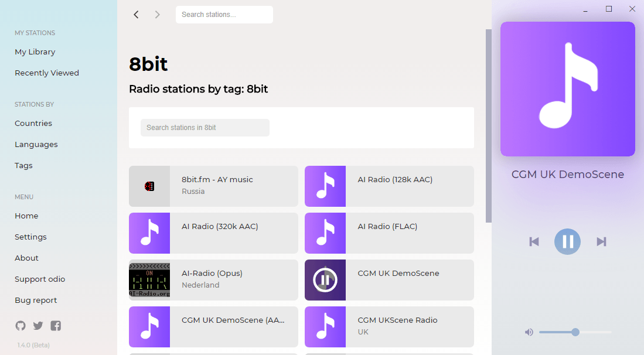This screenshot has height=355, width=644.
Task: Click the Russia country label
Action: pyautogui.click(x=193, y=191)
